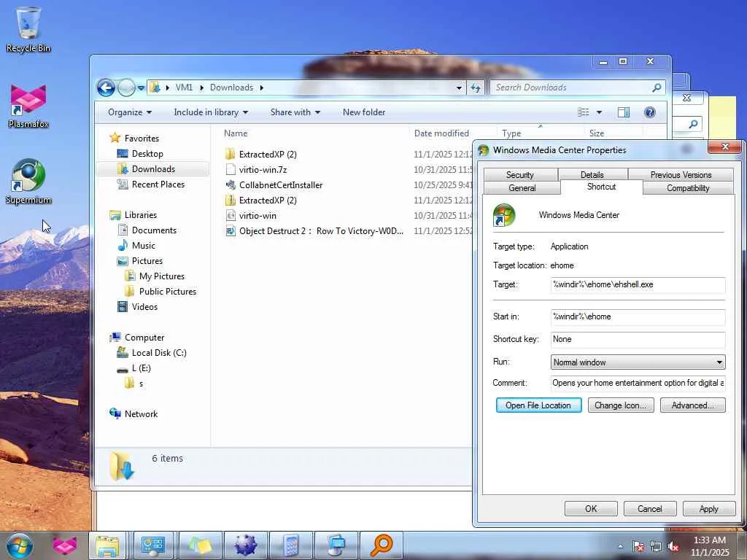
Task: Click the Open File Location button
Action: click(x=538, y=405)
